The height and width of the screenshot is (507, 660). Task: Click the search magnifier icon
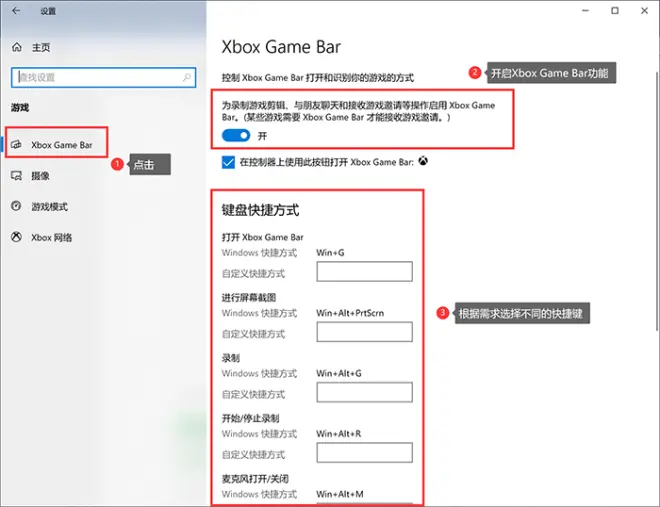pyautogui.click(x=186, y=77)
